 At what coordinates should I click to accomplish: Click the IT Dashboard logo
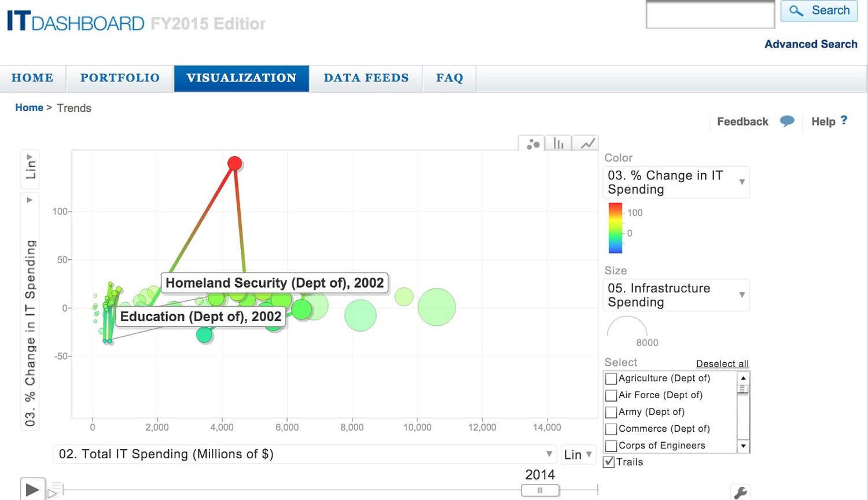[x=75, y=22]
